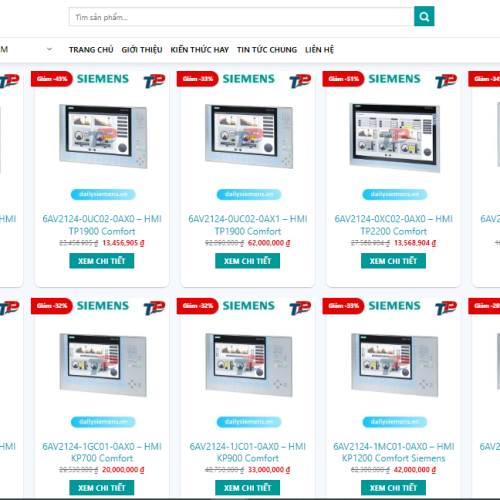
Task: Open product image of 6AV2124-0UC02-0AX0
Action: point(103,136)
